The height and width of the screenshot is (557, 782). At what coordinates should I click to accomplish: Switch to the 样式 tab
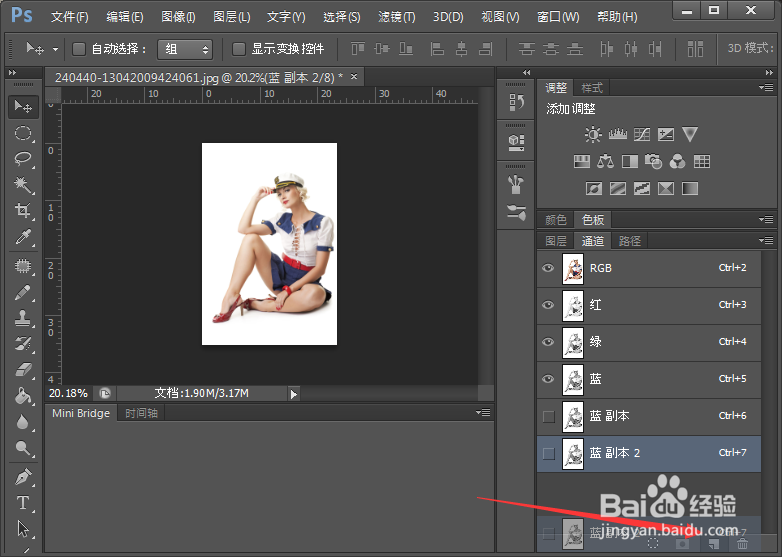tap(592, 88)
